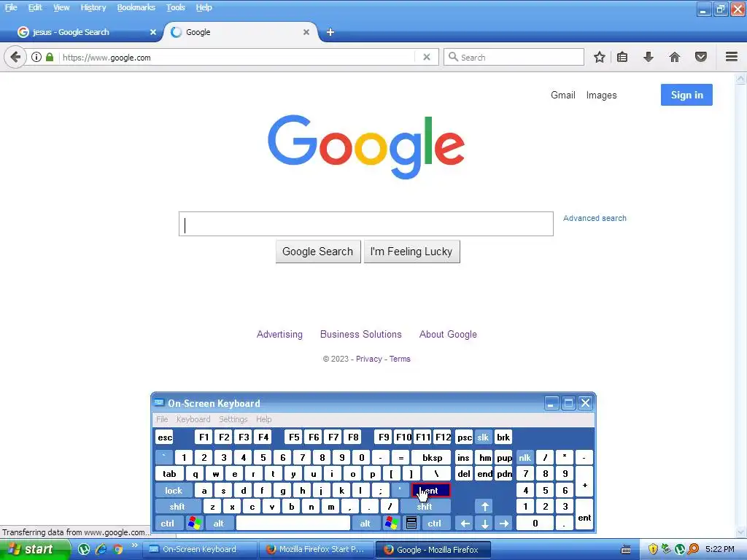The width and height of the screenshot is (747, 560).
Task: Launch Internet Explorer from quick launch
Action: 101,550
